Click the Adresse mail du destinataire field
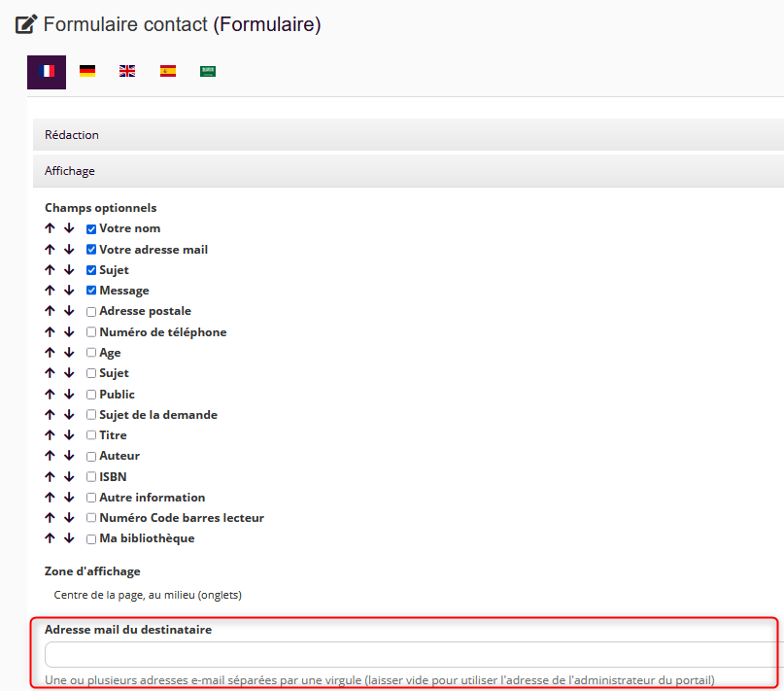Image resolution: width=784 pixels, height=691 pixels. click(x=408, y=654)
